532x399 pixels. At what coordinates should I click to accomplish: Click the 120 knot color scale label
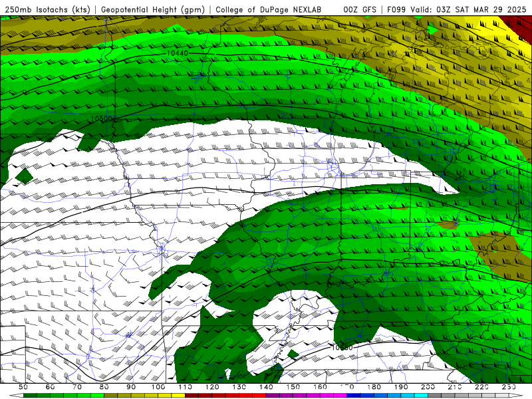(212, 387)
